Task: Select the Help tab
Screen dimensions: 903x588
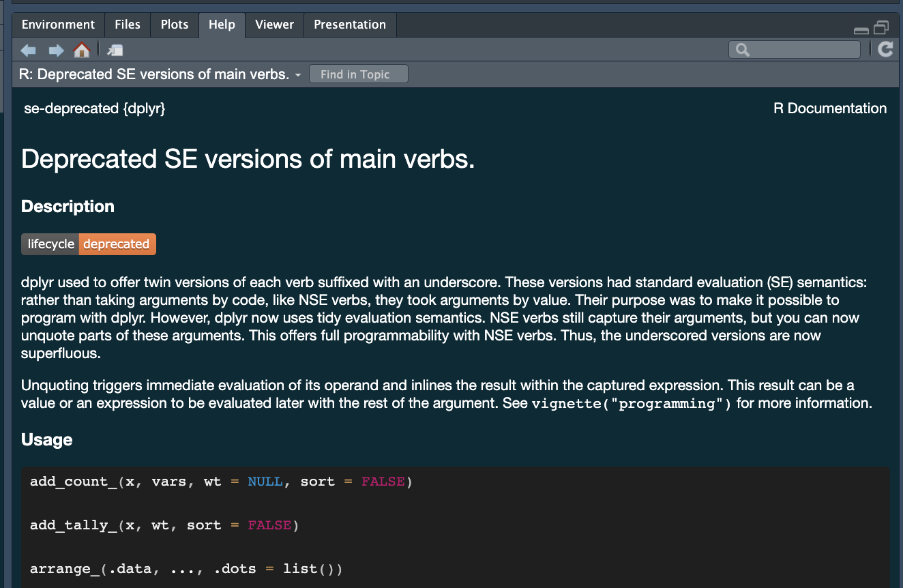Action: point(222,25)
